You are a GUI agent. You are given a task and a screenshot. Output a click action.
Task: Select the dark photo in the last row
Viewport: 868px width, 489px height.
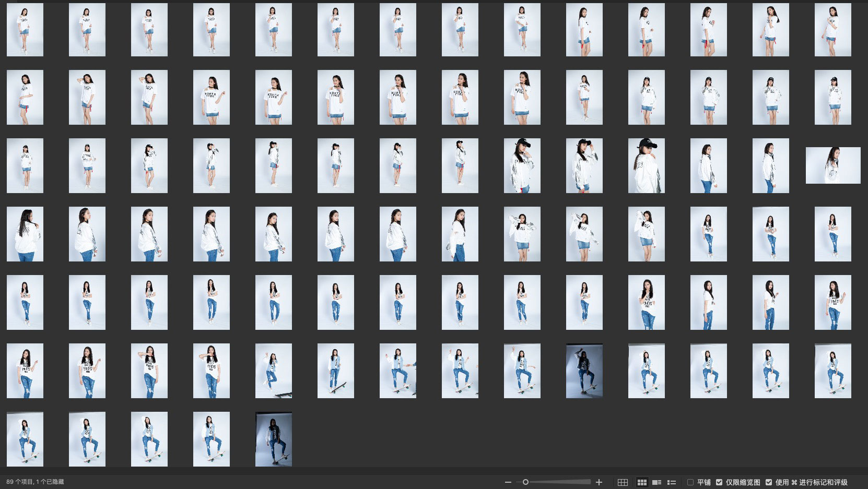pyautogui.click(x=273, y=439)
